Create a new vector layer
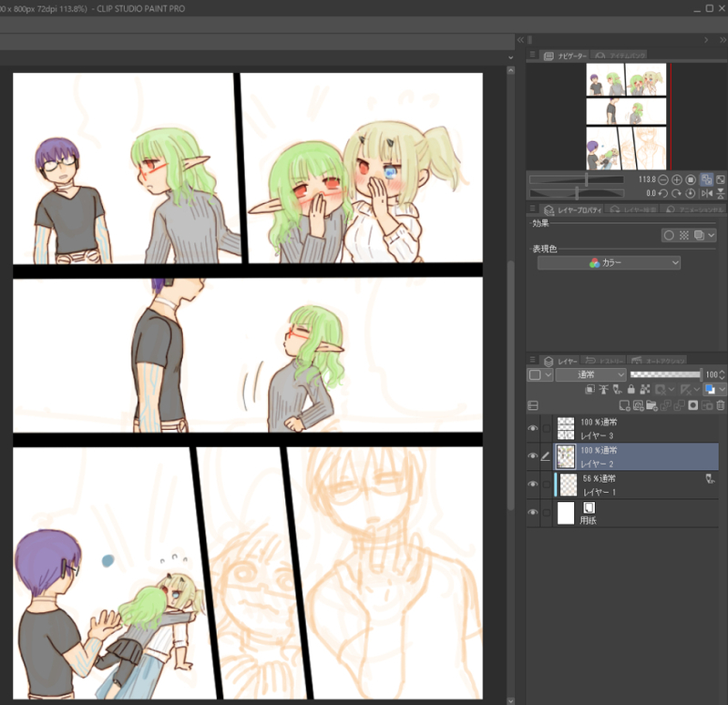This screenshot has width=728, height=705. 639,405
